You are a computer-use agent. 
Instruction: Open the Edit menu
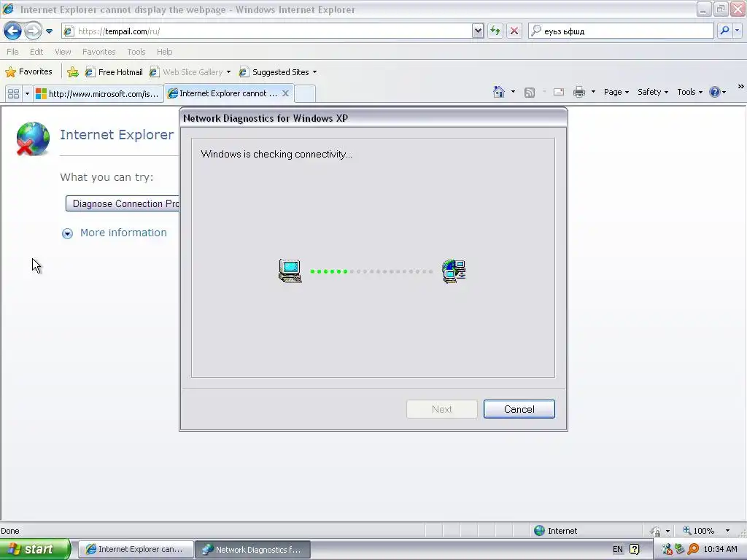coord(36,52)
